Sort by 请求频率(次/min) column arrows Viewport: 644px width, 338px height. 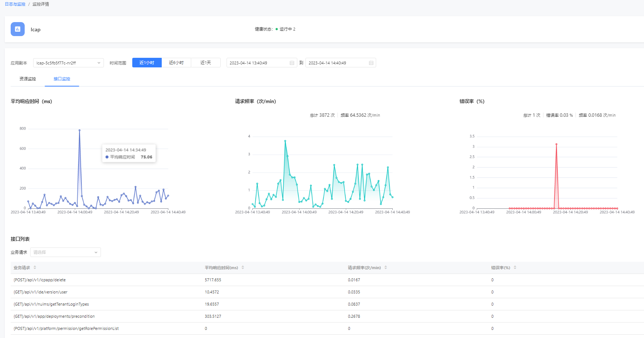tap(386, 268)
